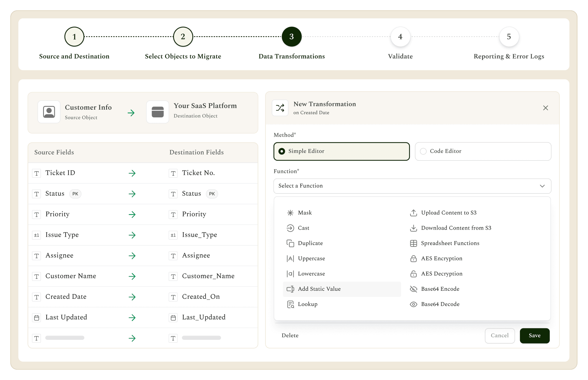Click the arrow between source and destination objects

click(x=131, y=113)
